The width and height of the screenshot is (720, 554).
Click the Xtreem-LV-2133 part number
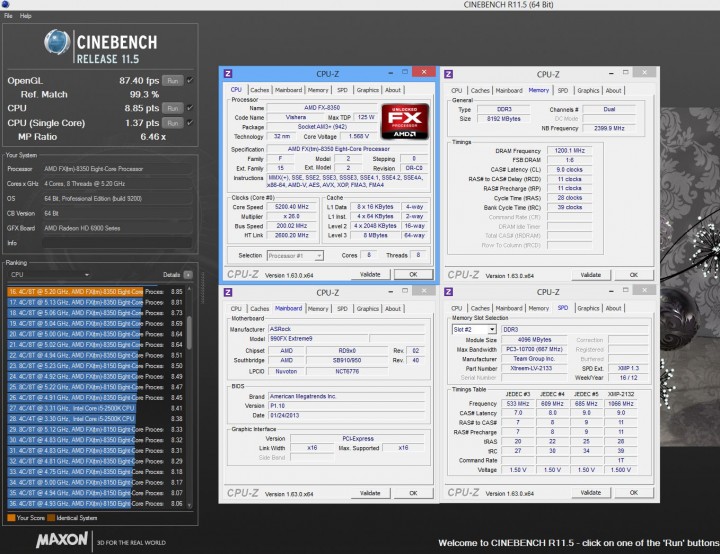pos(534,368)
